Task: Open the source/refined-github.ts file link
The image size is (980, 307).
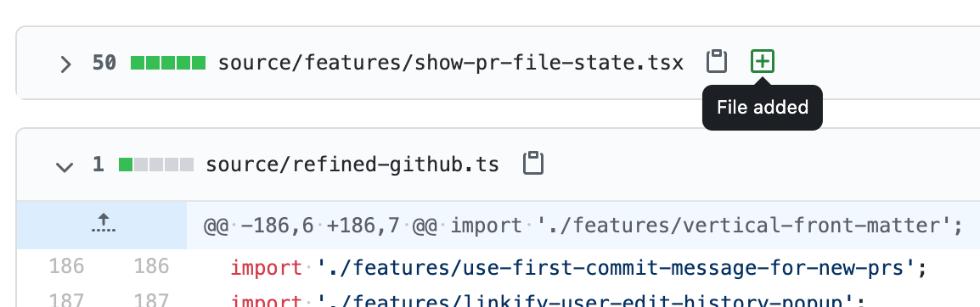Action: (352, 165)
